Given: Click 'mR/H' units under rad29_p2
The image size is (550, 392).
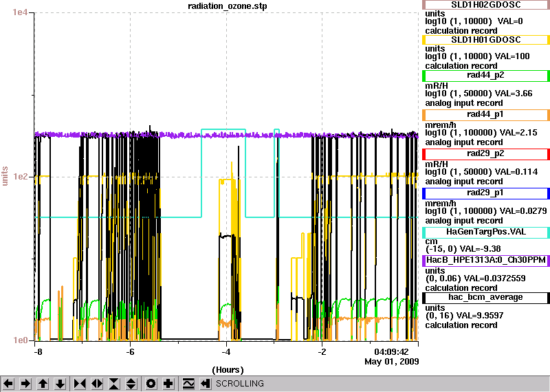Looking at the screenshot, I should 437,164.
